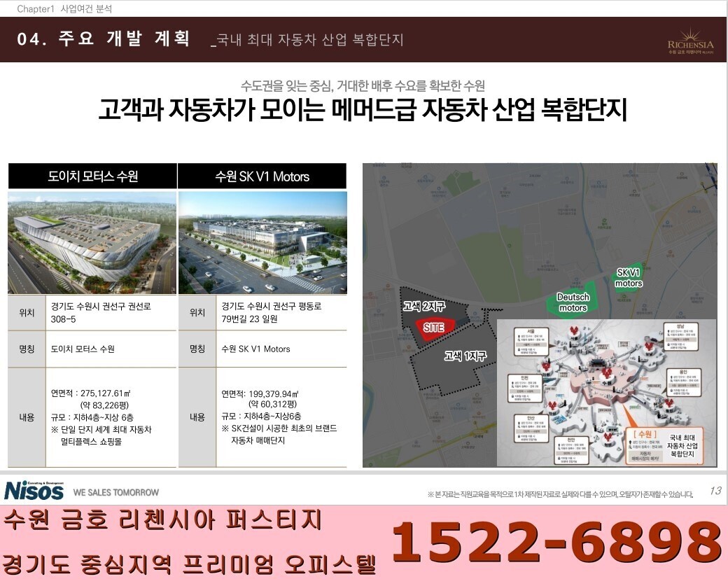Click the 안산 info box on the inset map

click(x=531, y=428)
